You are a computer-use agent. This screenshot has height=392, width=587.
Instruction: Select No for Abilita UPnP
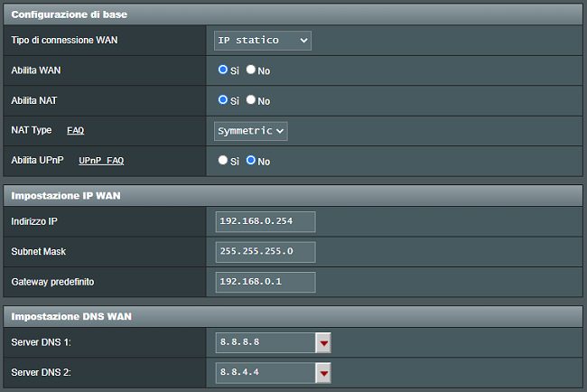pyautogui.click(x=251, y=160)
